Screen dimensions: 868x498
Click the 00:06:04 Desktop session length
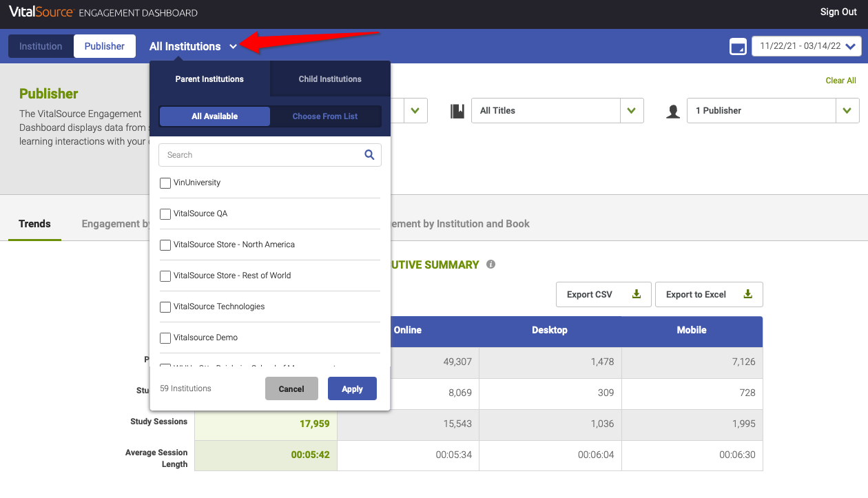pos(596,455)
